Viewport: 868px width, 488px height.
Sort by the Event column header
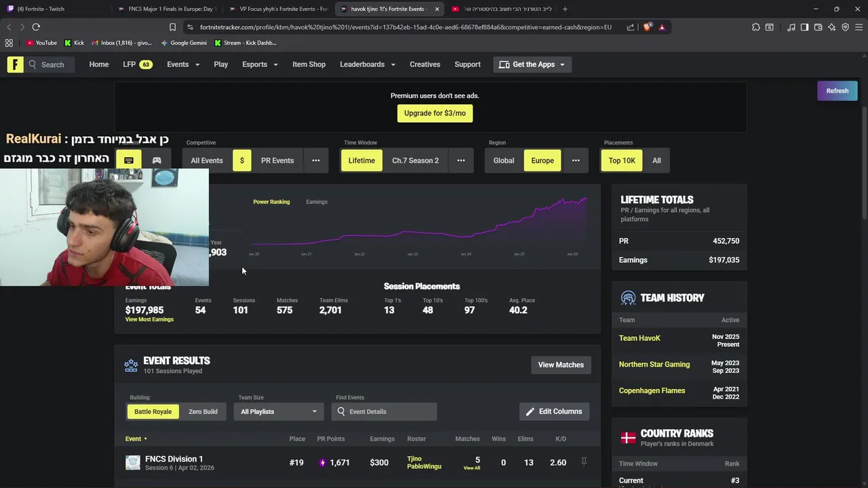(x=136, y=439)
